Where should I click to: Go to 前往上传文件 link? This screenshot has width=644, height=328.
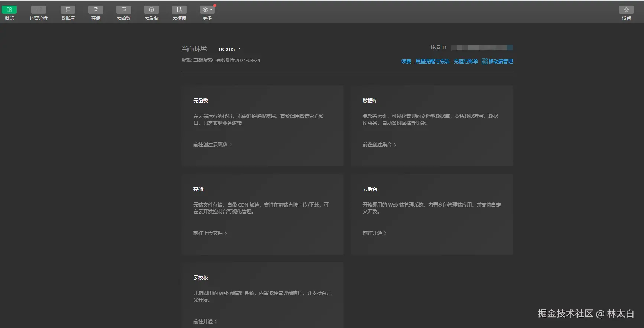click(x=210, y=233)
